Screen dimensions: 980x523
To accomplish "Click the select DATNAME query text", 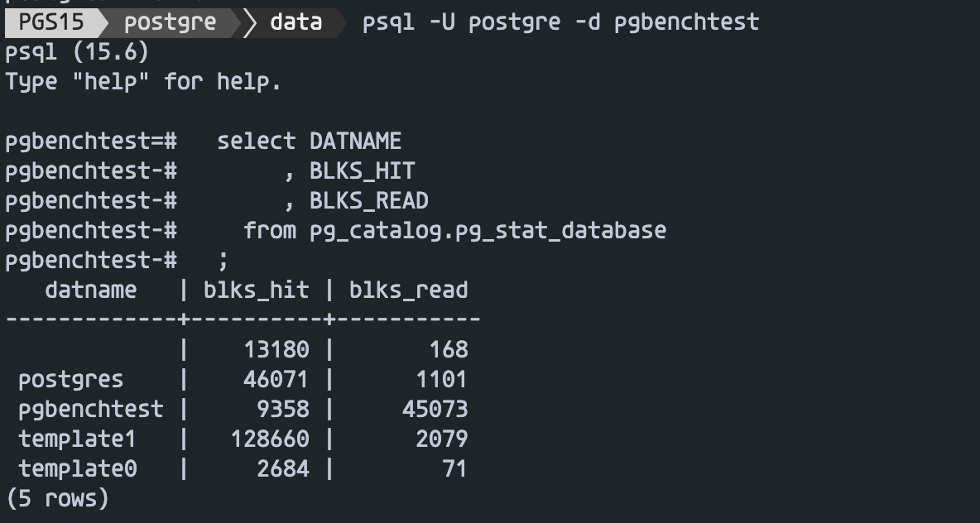I will click(x=309, y=142).
